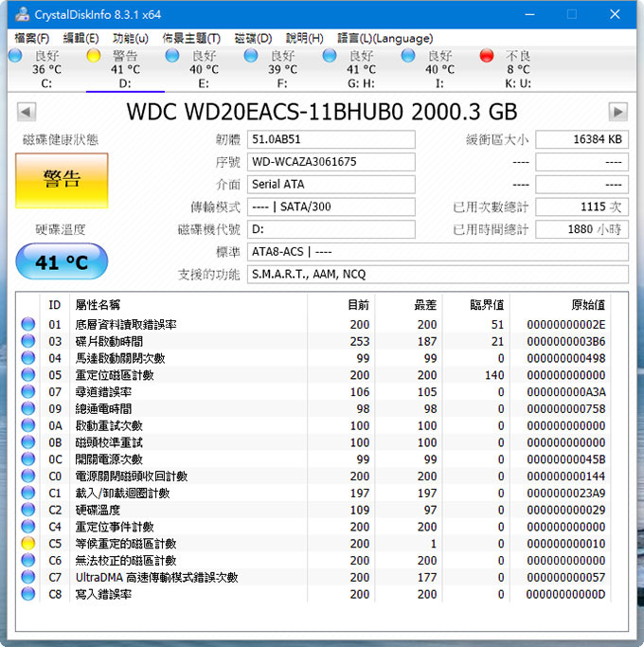Select drive C: status icon
The image size is (644, 647).
(x=15, y=55)
